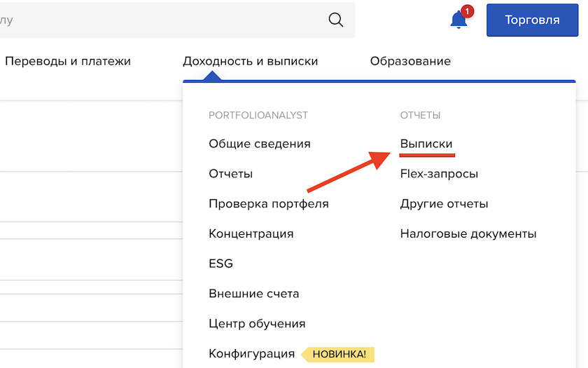Collapse the Доходность и выписки dropdown

pyautogui.click(x=250, y=61)
